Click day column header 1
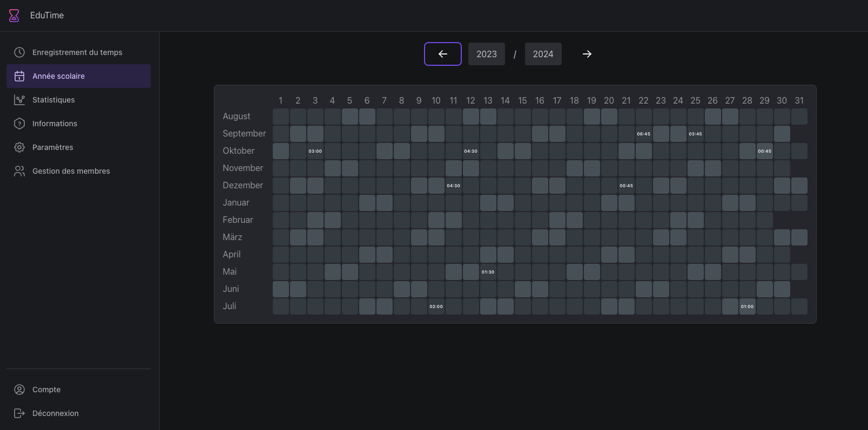 [x=281, y=101]
